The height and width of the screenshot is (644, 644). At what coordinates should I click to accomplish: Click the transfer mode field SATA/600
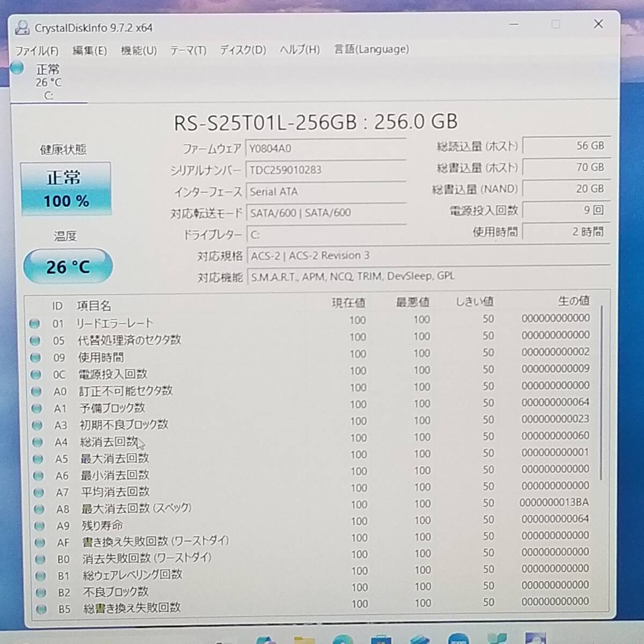click(x=326, y=213)
